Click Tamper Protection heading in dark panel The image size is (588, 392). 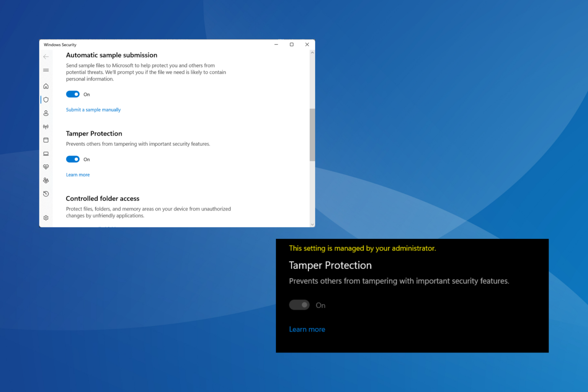330,265
